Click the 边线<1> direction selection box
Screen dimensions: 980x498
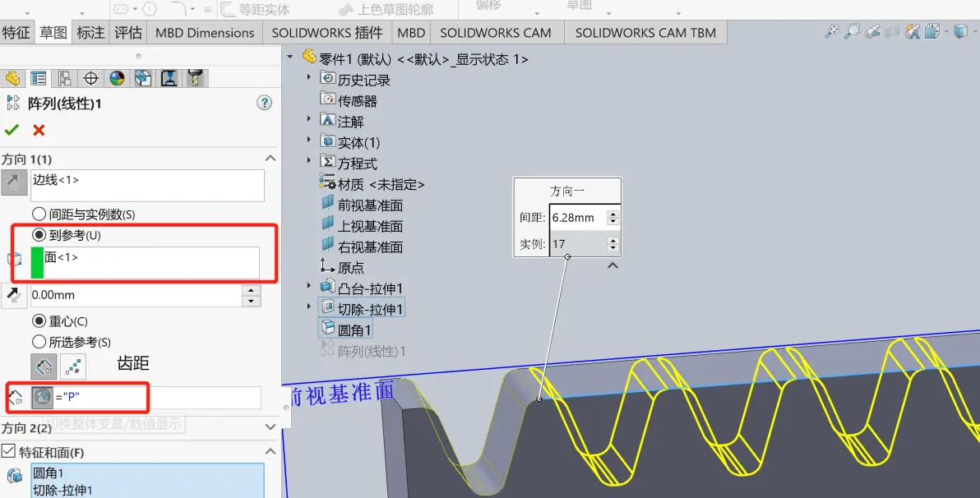pos(147,186)
